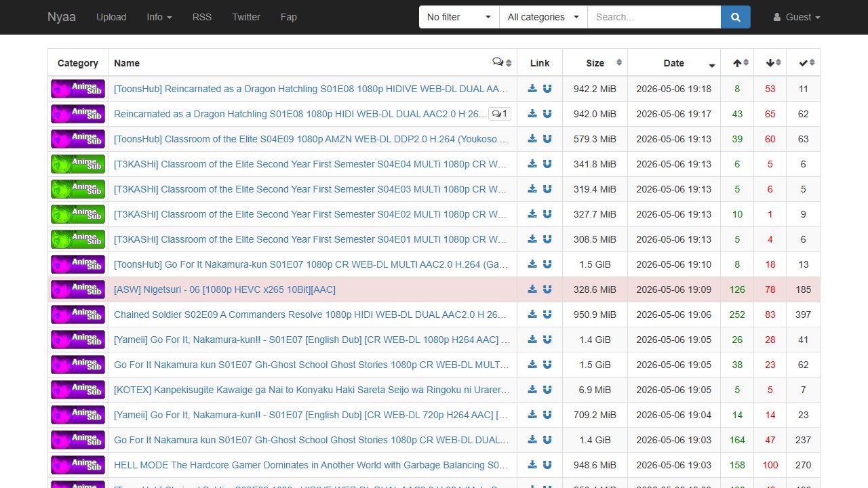The image size is (868, 488).
Task: Click category icon of KOTEX Kanpekisugite row
Action: [x=78, y=390]
